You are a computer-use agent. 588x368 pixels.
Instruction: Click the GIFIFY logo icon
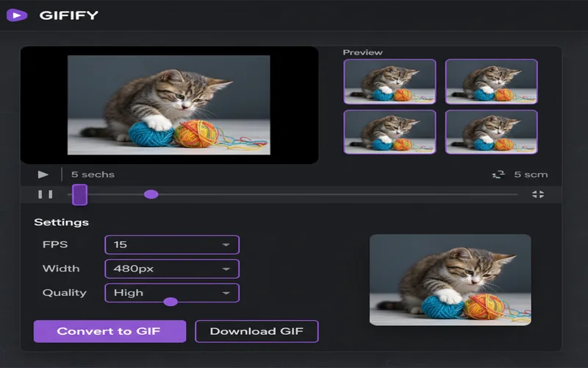[16, 15]
